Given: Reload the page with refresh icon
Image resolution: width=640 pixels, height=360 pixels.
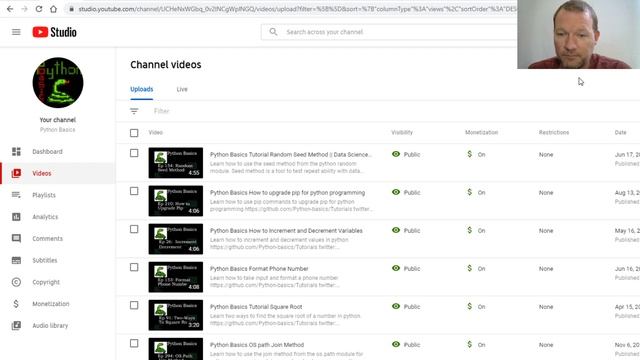Looking at the screenshot, I should 39,9.
